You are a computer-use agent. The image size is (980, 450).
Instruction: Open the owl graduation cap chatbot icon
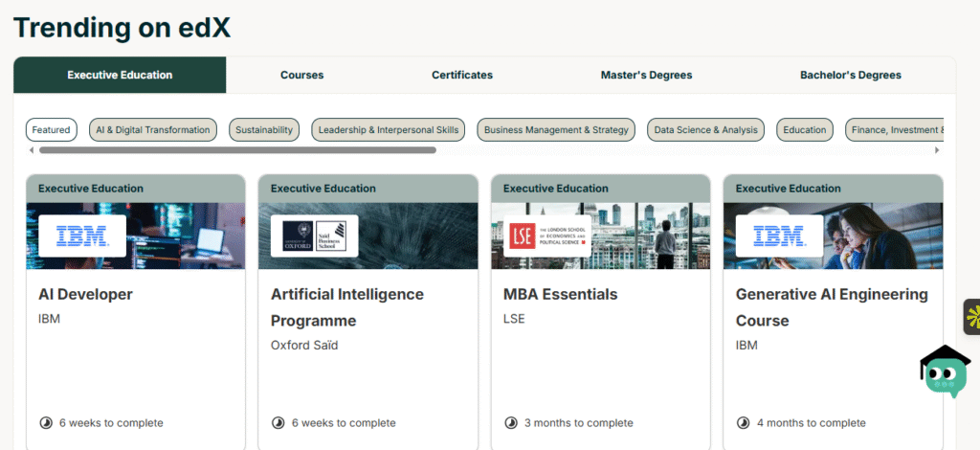[x=944, y=371]
